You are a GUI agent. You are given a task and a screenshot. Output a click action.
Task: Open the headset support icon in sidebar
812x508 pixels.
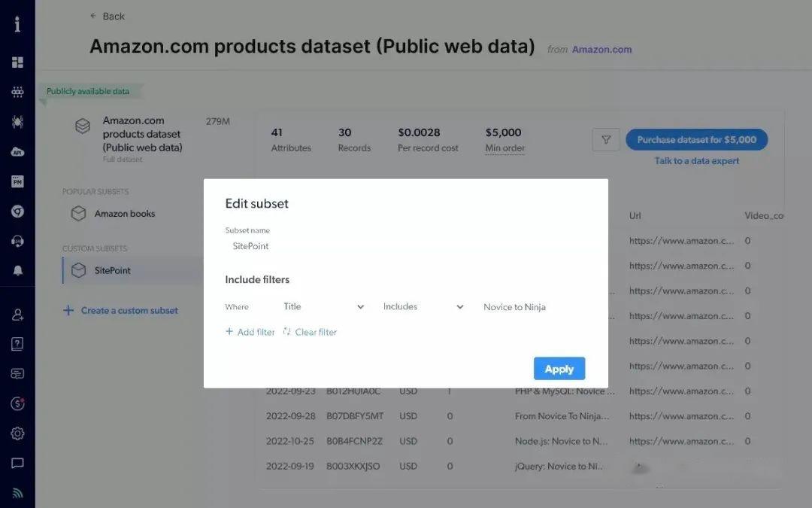click(17, 242)
